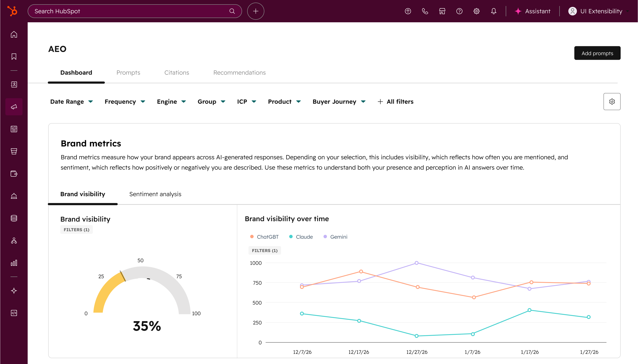Click the HubSpot sprocket logo
This screenshot has height=364, width=638.
pos(12,11)
